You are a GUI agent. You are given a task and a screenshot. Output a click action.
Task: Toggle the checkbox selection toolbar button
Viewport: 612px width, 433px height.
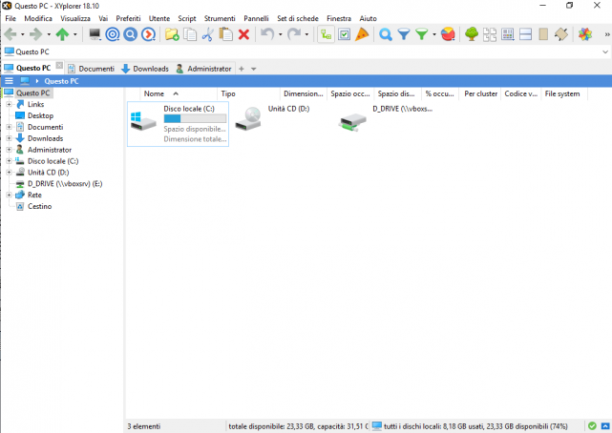[344, 34]
